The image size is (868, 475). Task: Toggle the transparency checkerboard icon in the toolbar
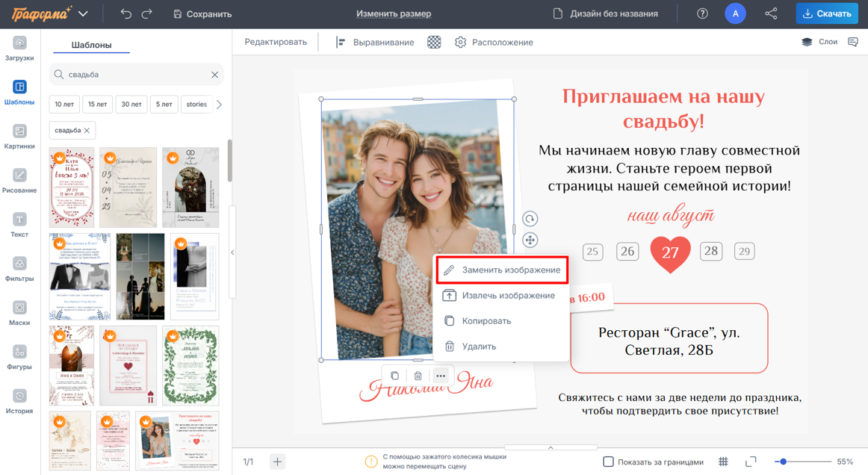click(x=435, y=42)
